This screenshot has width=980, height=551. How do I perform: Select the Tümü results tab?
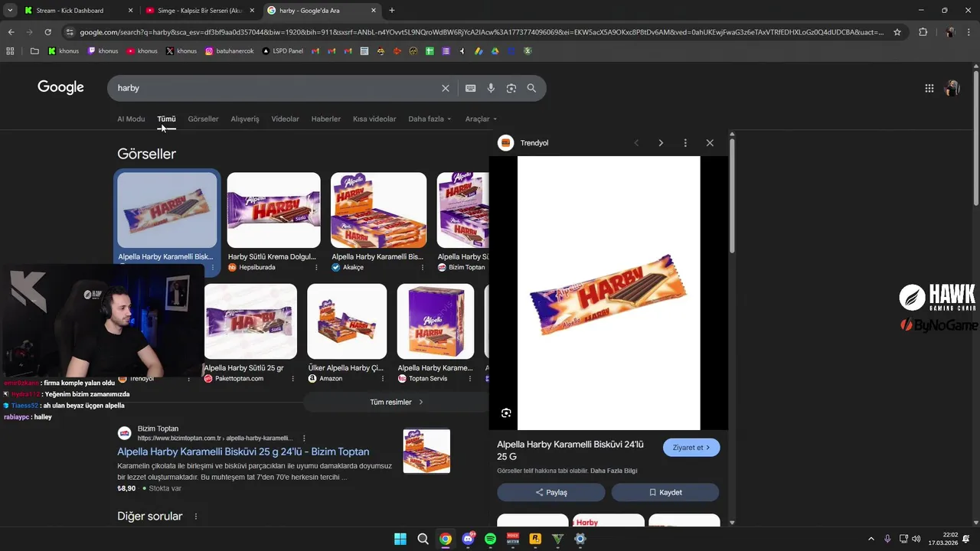click(x=166, y=119)
